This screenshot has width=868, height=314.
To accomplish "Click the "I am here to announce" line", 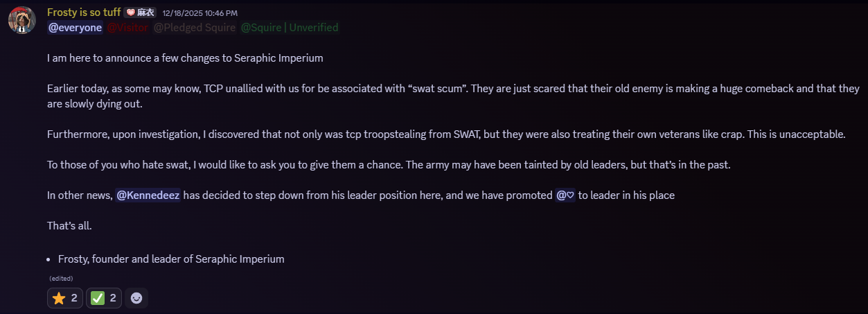I will click(x=185, y=58).
